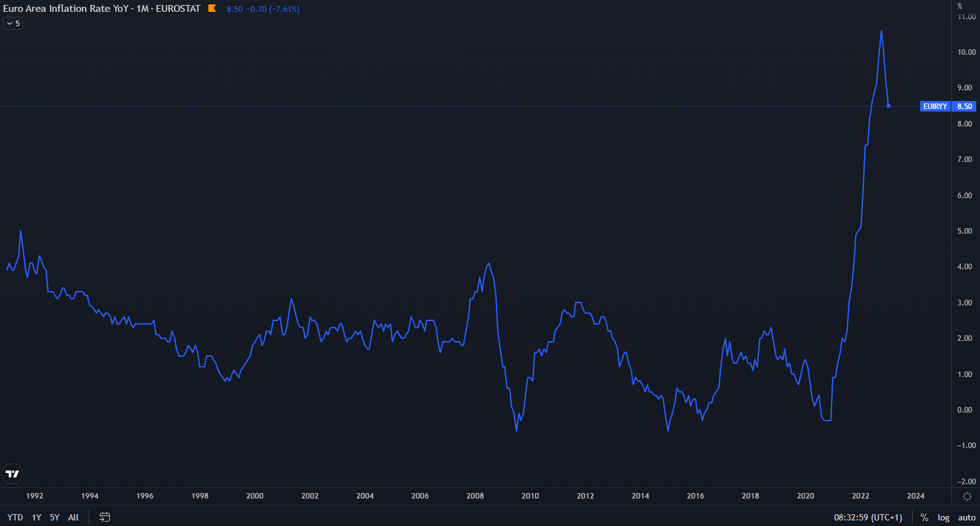
Task: Click the last data point marker on chart
Action: tap(888, 106)
